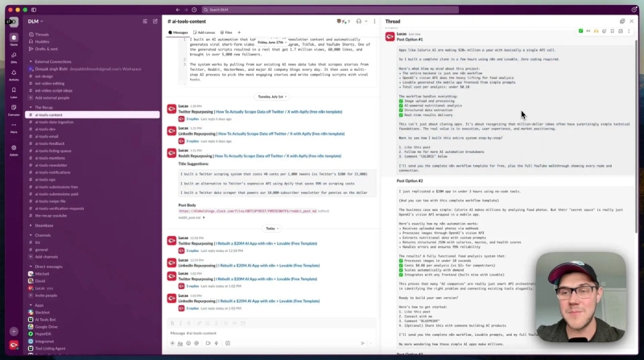Open the Canvases view

click(x=14, y=110)
